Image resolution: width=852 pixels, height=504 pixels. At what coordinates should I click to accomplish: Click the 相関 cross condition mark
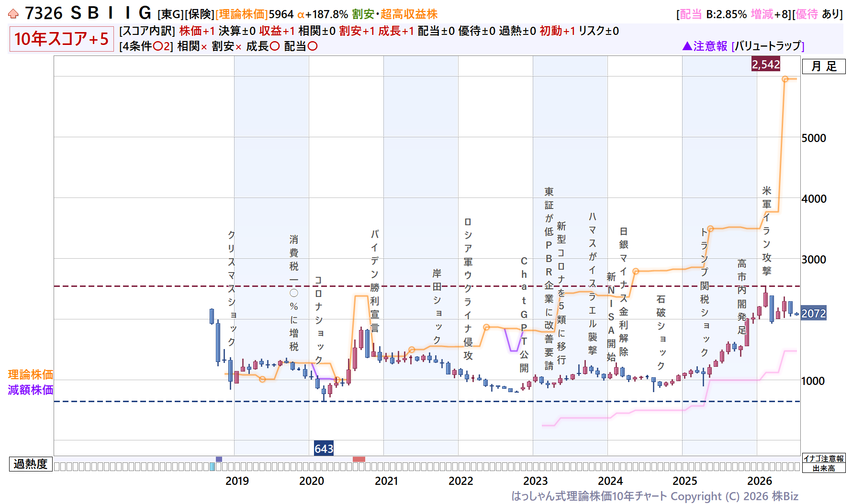point(204,47)
